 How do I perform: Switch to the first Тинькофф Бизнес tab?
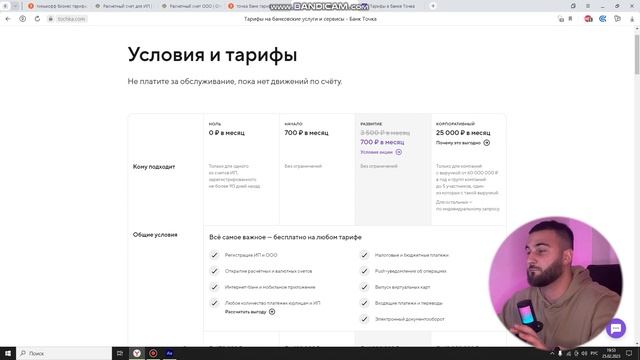58,6
